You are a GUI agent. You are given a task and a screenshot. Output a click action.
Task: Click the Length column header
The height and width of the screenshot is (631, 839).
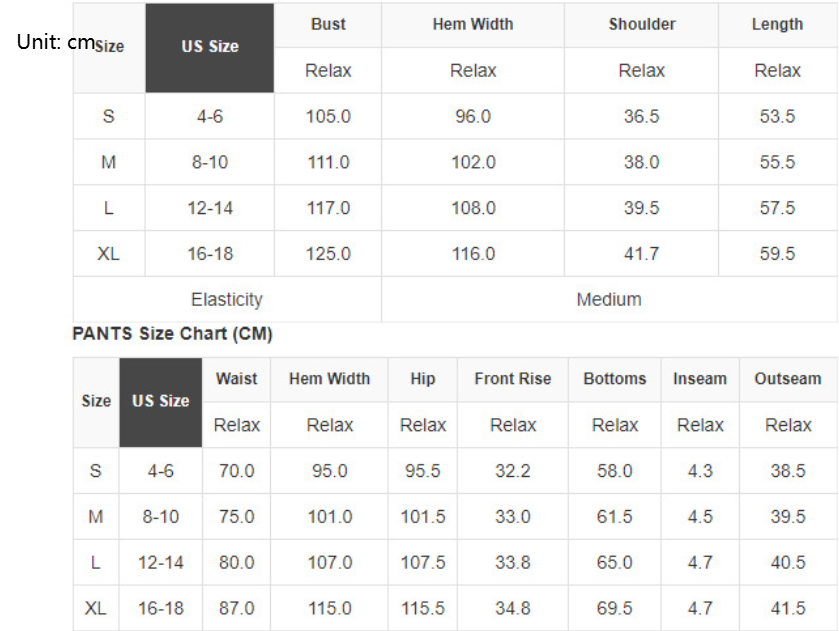pyautogui.click(x=777, y=24)
